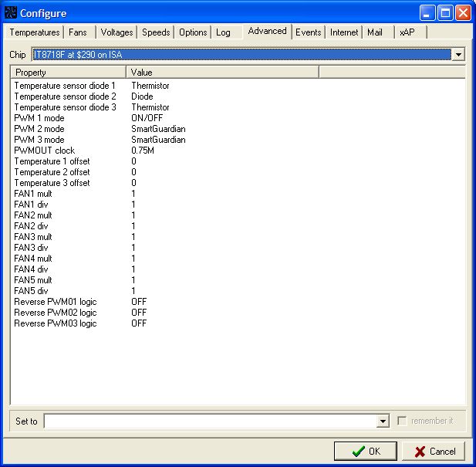Click the Diode value of sensor diode 2

[142, 96]
